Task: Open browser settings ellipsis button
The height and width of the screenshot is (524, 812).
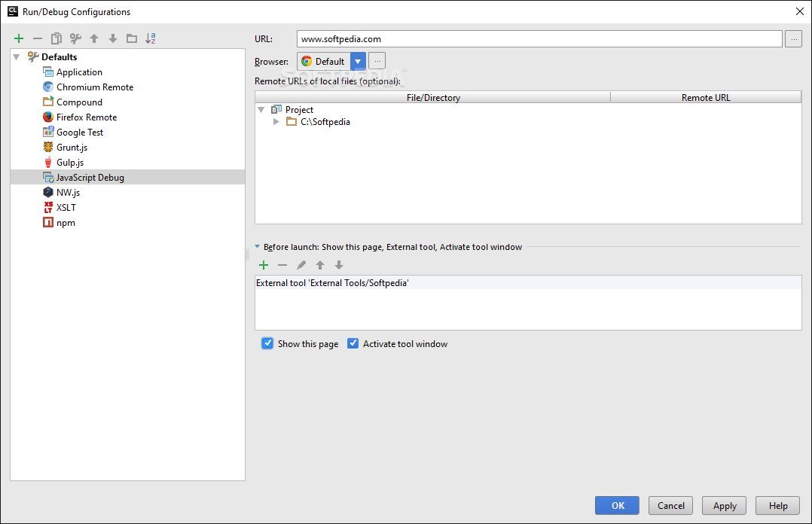Action: click(377, 61)
